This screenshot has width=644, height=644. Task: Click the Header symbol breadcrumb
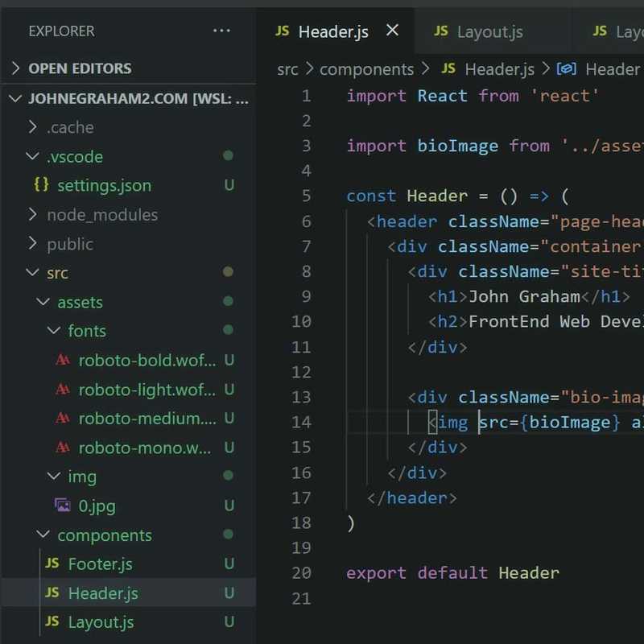tap(613, 69)
